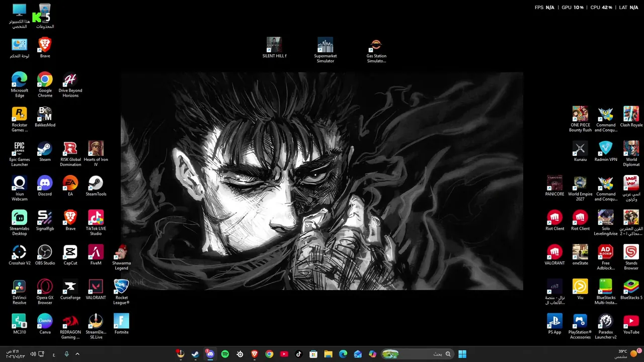Select the Iriun Webcam icon

(20, 189)
